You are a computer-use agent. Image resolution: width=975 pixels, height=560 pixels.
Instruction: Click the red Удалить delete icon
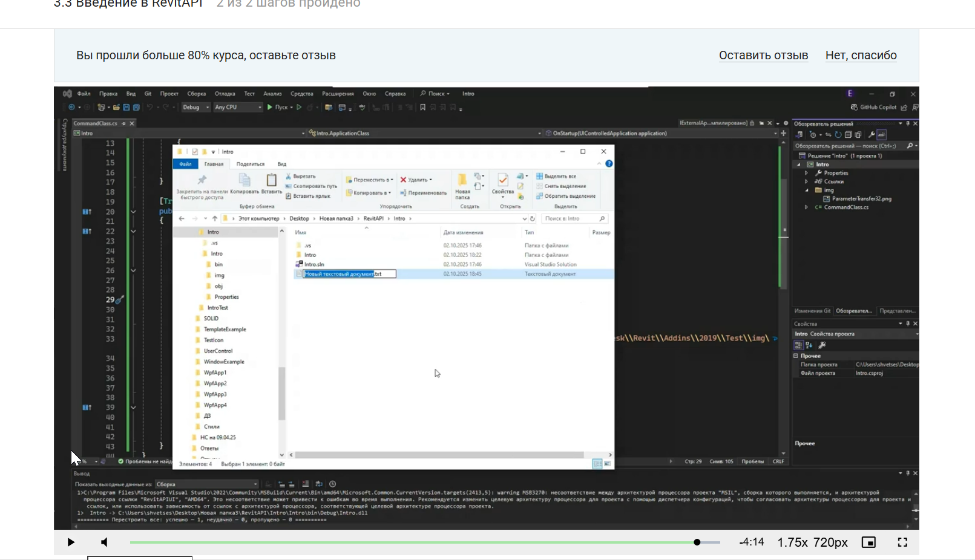click(403, 180)
